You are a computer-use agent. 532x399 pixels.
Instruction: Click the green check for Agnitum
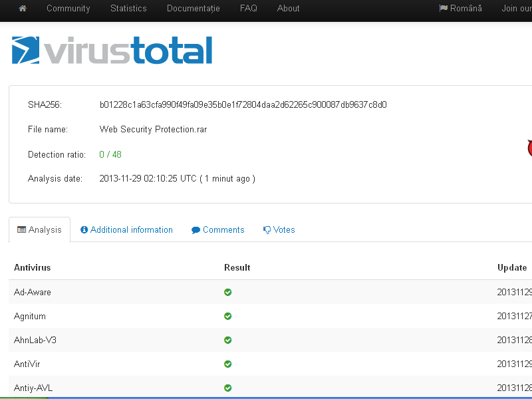tap(227, 317)
